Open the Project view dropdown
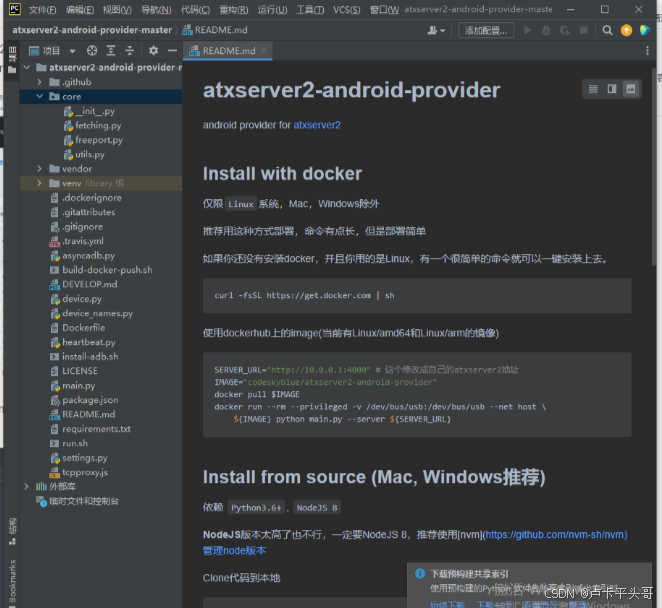The image size is (662, 608). point(72,51)
